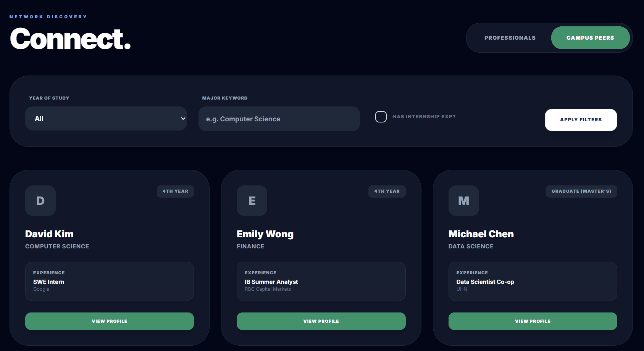Click Michael Chen's DATA SCIENCE major label
The height and width of the screenshot is (351, 644).
pos(471,246)
